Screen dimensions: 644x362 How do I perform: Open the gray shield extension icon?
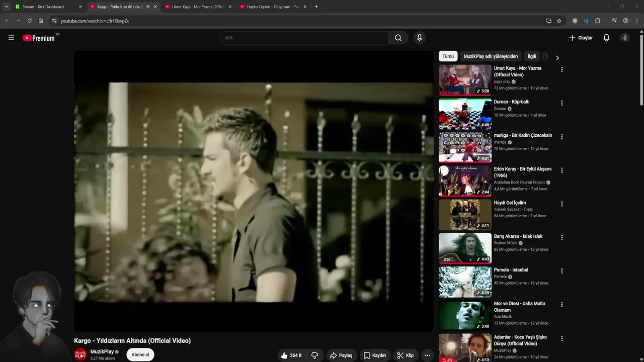click(x=575, y=21)
